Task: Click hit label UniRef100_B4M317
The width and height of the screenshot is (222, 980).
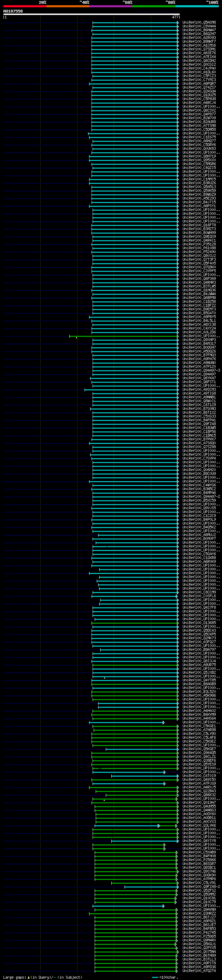Action: (x=199, y=343)
